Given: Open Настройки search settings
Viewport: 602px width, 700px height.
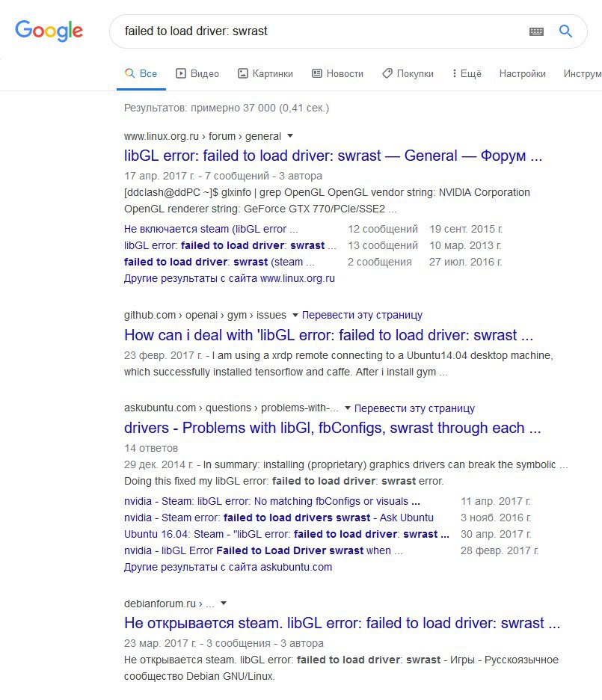Looking at the screenshot, I should [522, 73].
